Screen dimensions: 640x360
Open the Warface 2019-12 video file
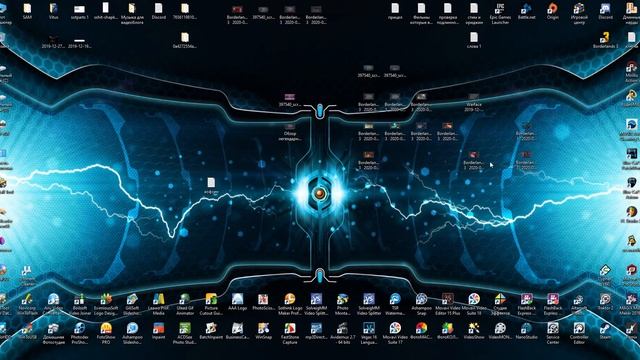[x=474, y=102]
